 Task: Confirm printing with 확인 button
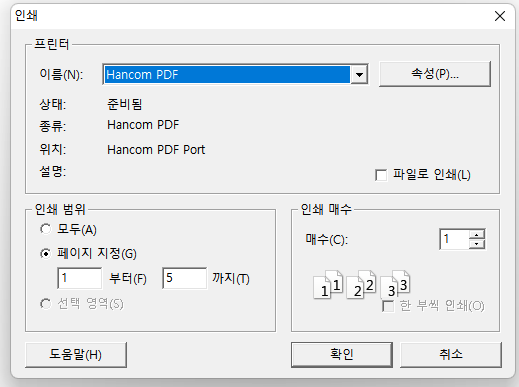(x=342, y=355)
